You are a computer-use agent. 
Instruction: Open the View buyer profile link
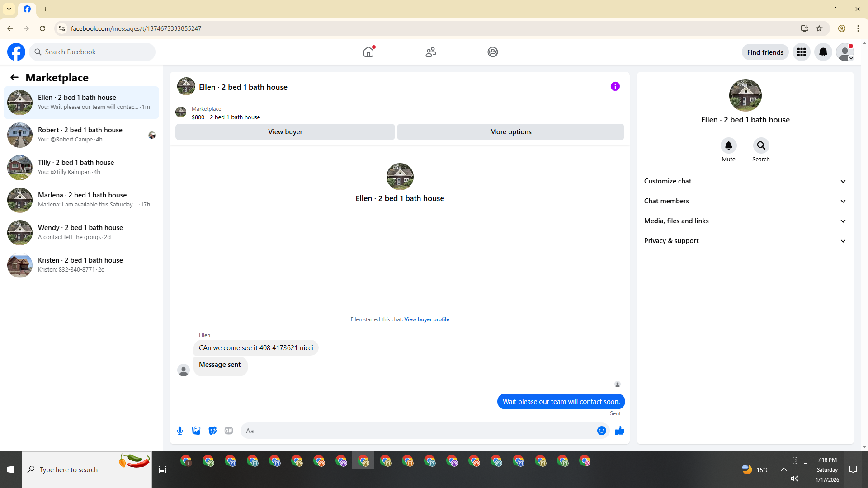coord(426,319)
